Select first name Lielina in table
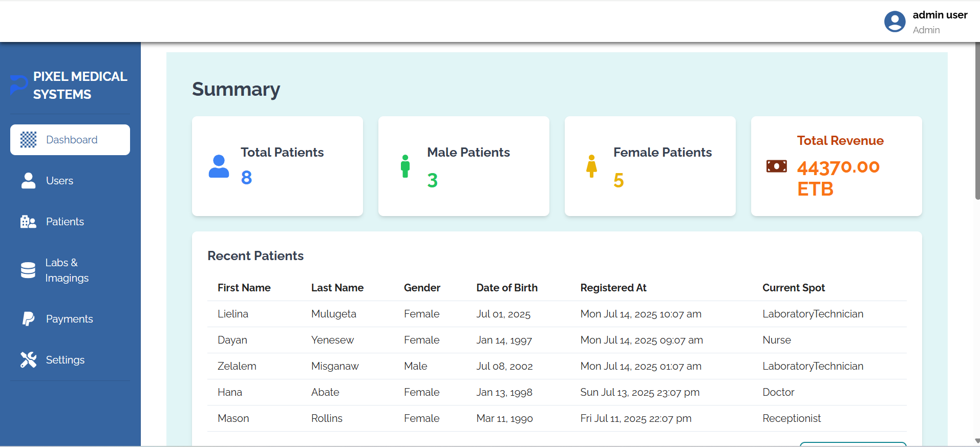 pyautogui.click(x=233, y=314)
